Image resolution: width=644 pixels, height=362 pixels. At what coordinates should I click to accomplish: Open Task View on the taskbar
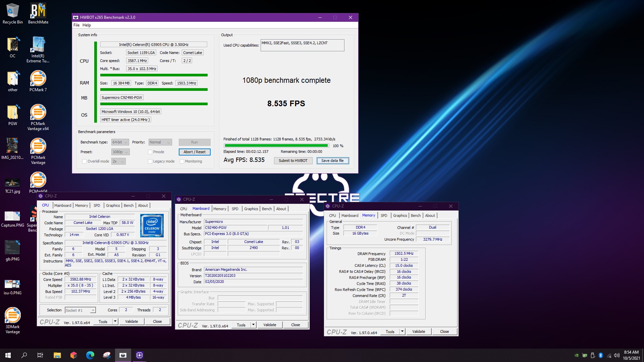coord(40,355)
